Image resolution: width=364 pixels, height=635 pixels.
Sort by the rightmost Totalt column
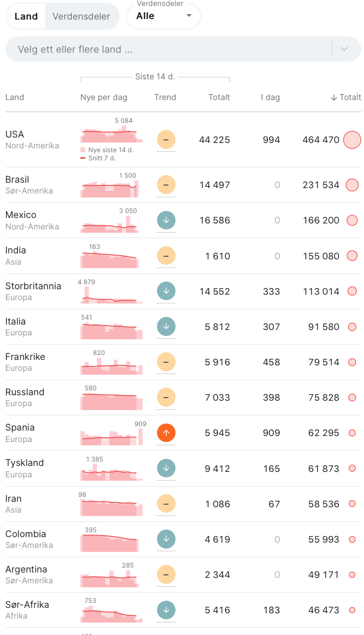pyautogui.click(x=346, y=97)
